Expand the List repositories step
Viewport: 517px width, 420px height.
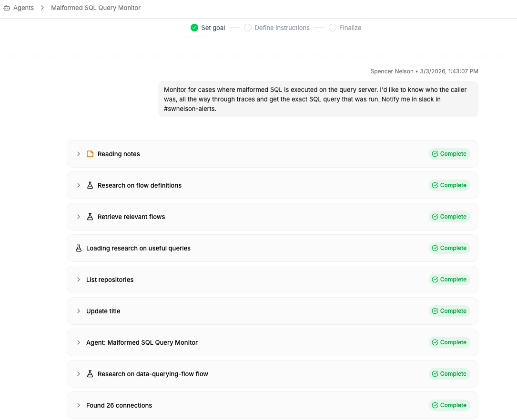[79, 280]
